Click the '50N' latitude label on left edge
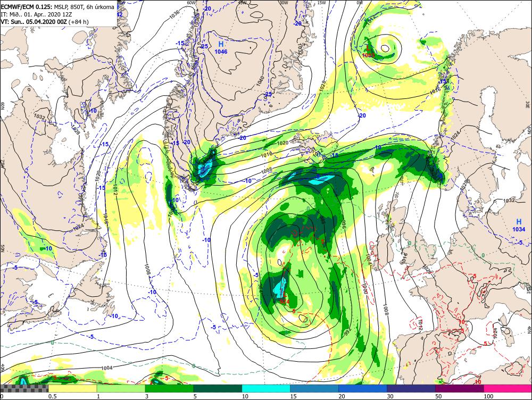 click(x=2, y=248)
